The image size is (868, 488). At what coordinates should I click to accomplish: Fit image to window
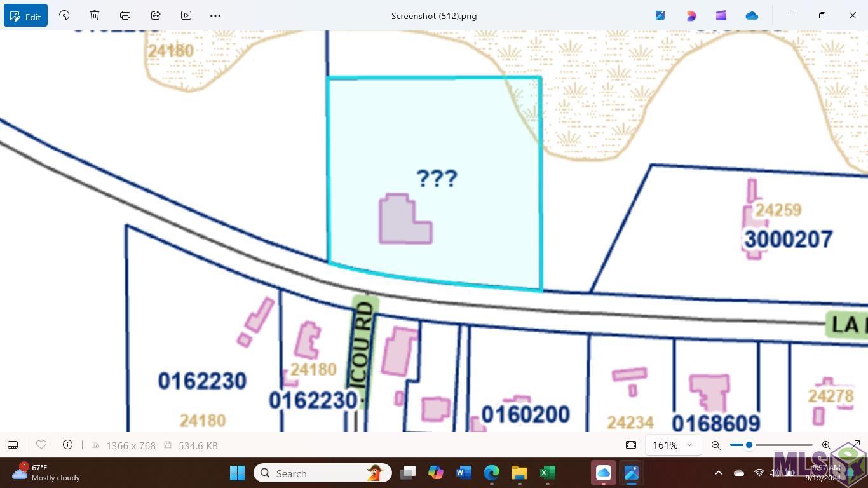click(x=631, y=445)
